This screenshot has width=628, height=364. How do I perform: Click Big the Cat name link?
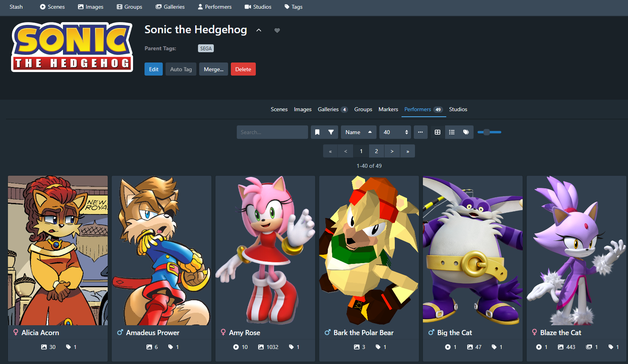455,333
